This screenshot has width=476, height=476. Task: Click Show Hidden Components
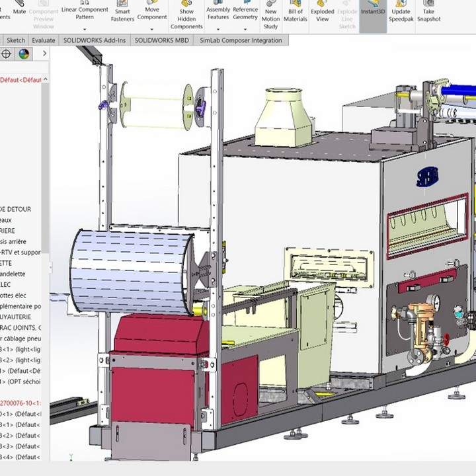tap(186, 15)
